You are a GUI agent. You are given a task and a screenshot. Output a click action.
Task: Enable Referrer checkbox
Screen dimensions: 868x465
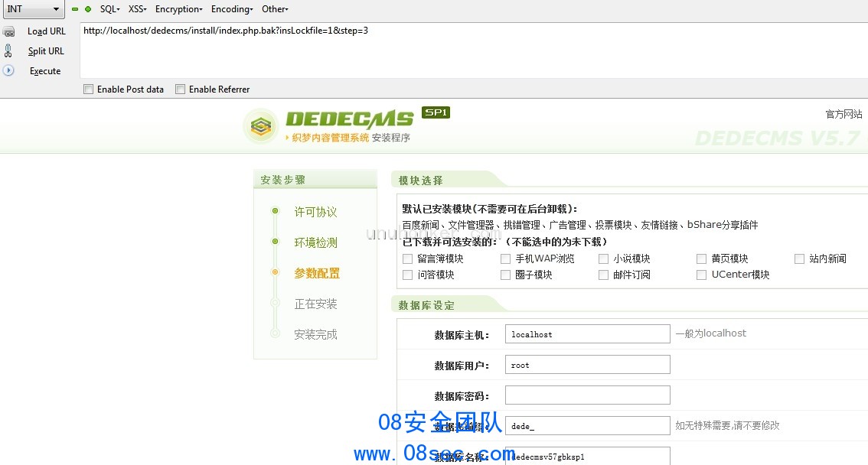tap(181, 89)
